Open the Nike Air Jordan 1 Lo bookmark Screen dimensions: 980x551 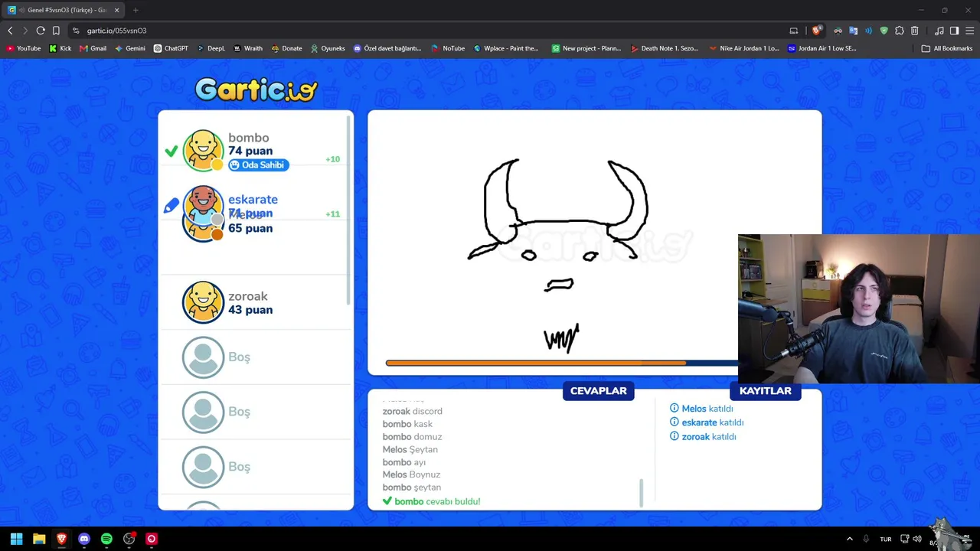744,48
